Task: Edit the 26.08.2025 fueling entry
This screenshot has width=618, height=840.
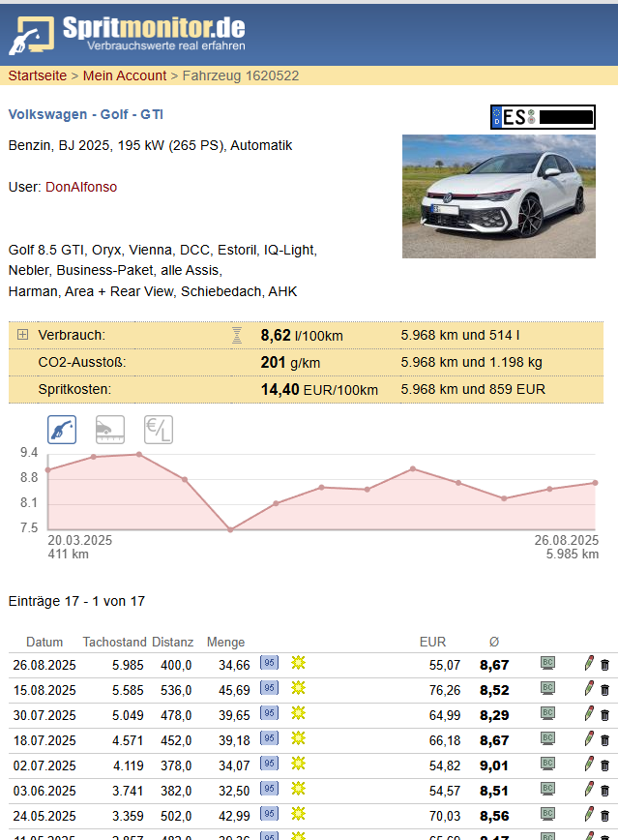Action: (589, 664)
